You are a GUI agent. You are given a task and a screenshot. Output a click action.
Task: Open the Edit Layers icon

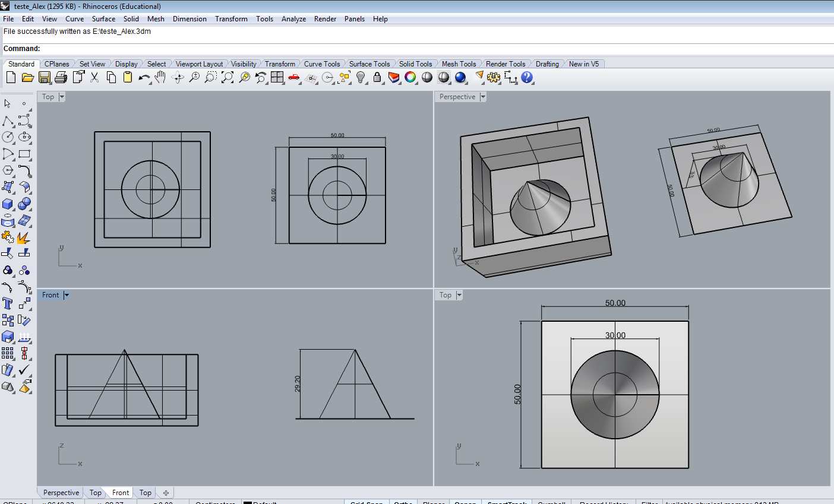(394, 77)
